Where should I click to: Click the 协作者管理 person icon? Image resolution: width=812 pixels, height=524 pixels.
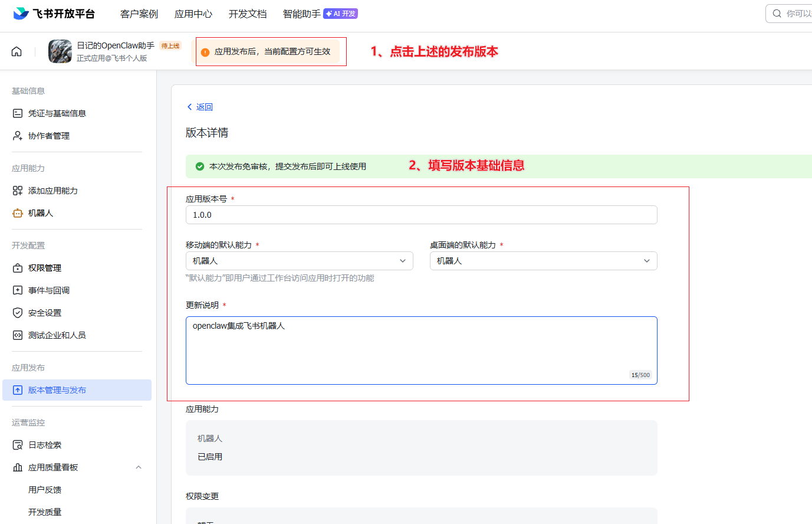coord(18,136)
